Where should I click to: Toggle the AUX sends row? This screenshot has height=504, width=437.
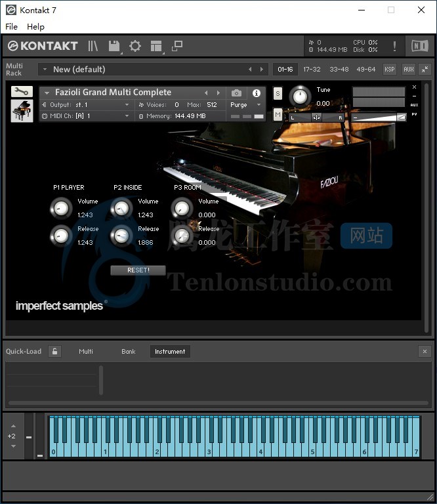tap(415, 105)
